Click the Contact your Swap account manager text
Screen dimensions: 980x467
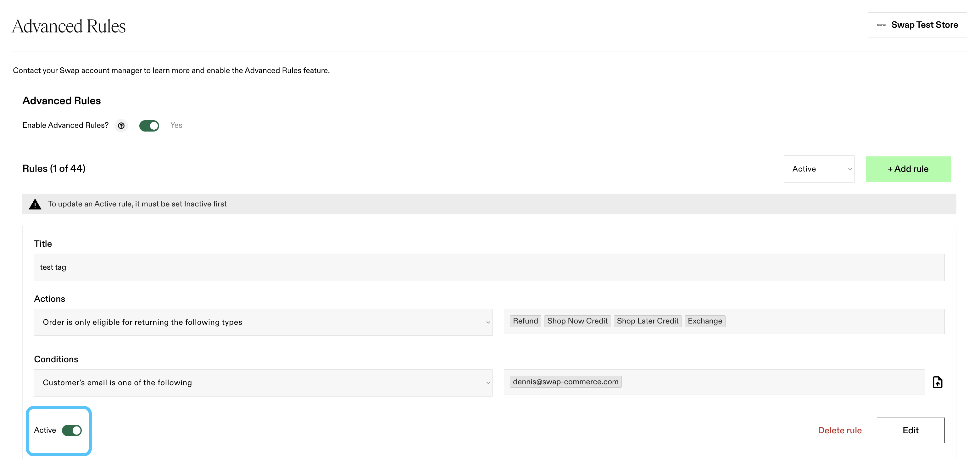tap(171, 70)
